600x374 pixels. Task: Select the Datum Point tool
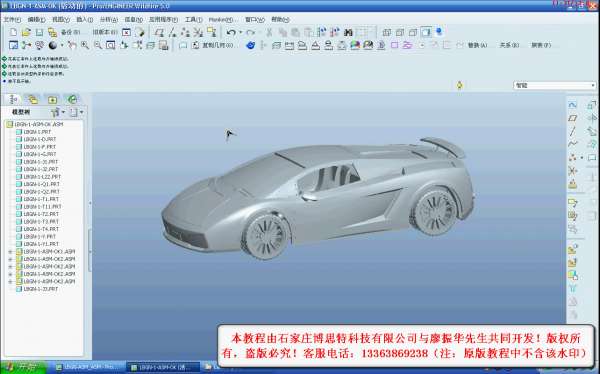[572, 157]
